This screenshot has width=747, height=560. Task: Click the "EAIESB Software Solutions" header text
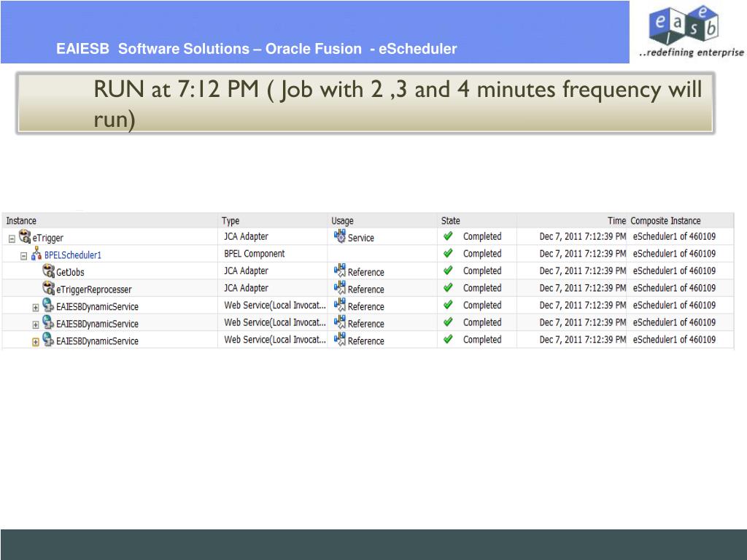point(152,49)
